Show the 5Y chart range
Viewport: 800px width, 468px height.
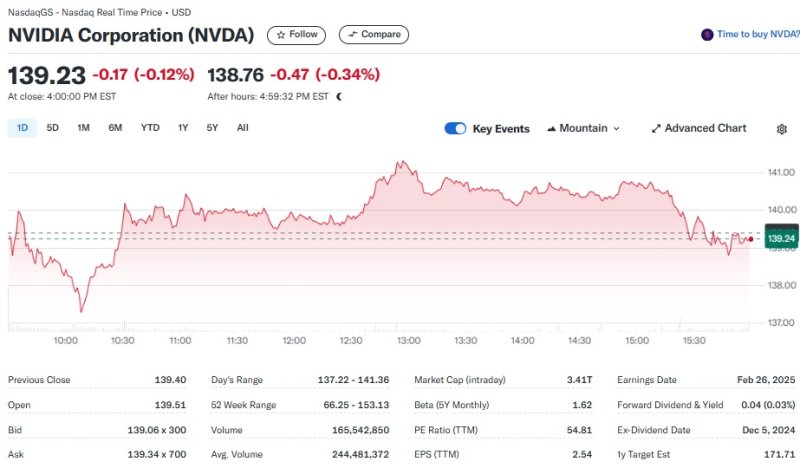[212, 128]
